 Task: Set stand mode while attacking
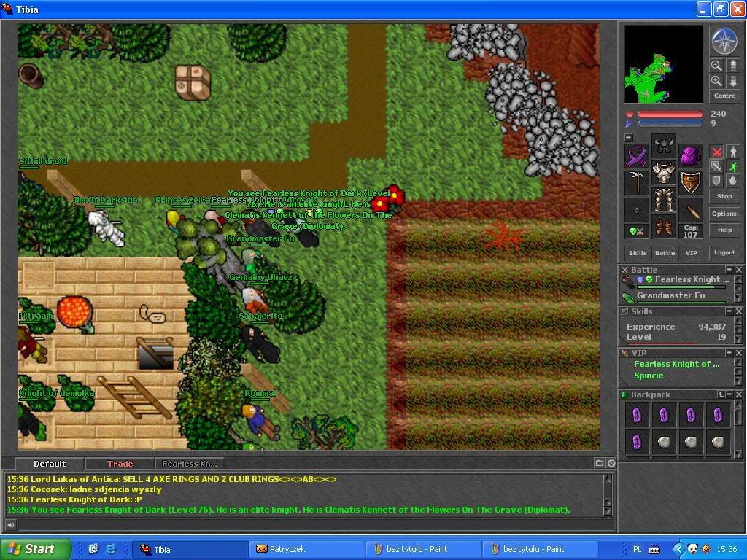[732, 152]
